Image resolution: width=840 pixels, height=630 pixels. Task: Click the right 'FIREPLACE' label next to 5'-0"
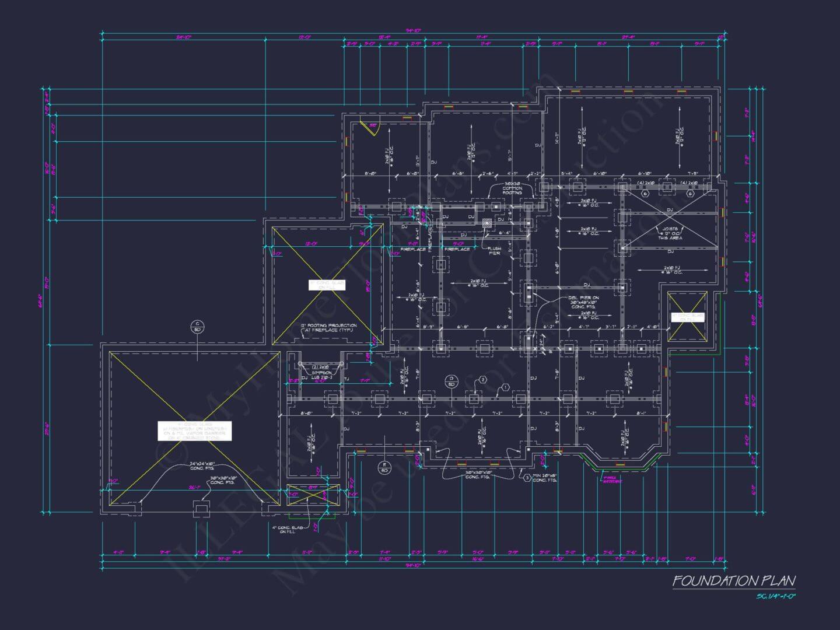point(457,250)
